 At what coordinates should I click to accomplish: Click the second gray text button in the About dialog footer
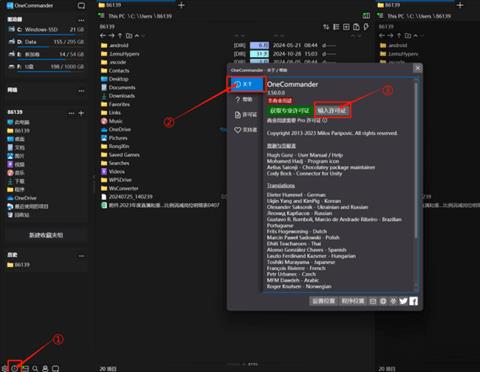click(353, 301)
